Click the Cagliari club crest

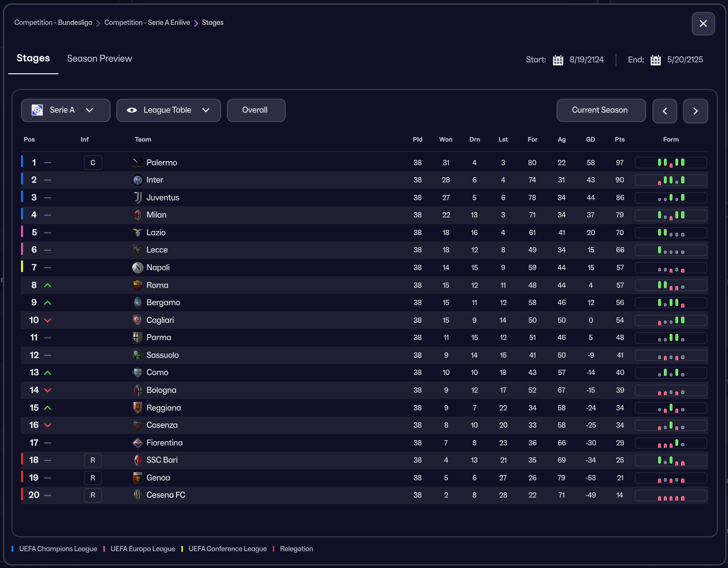coord(138,320)
